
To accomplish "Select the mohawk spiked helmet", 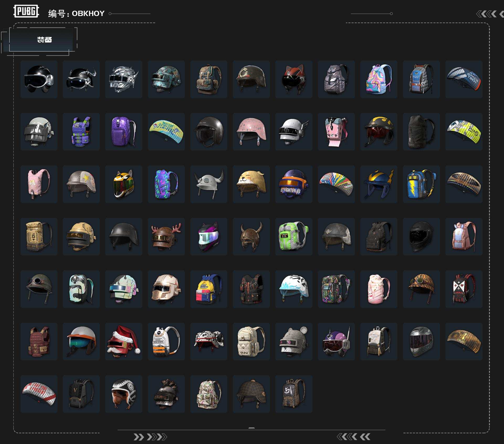I will click(166, 394).
